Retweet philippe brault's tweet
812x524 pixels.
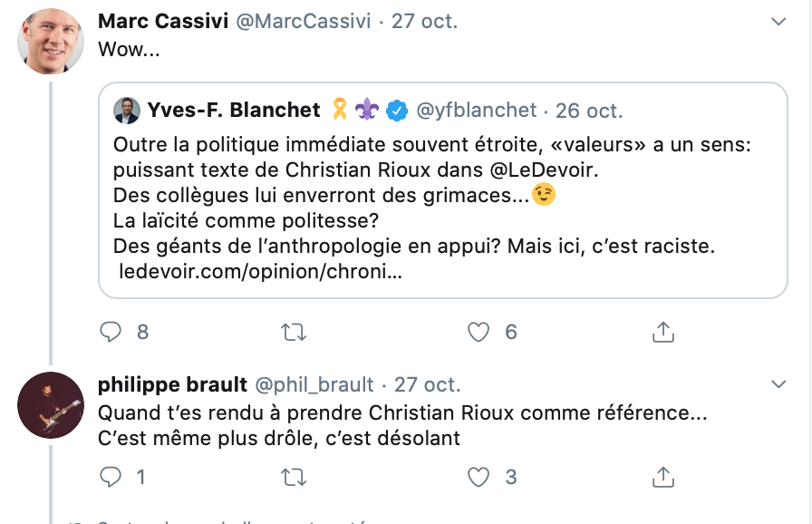(294, 477)
